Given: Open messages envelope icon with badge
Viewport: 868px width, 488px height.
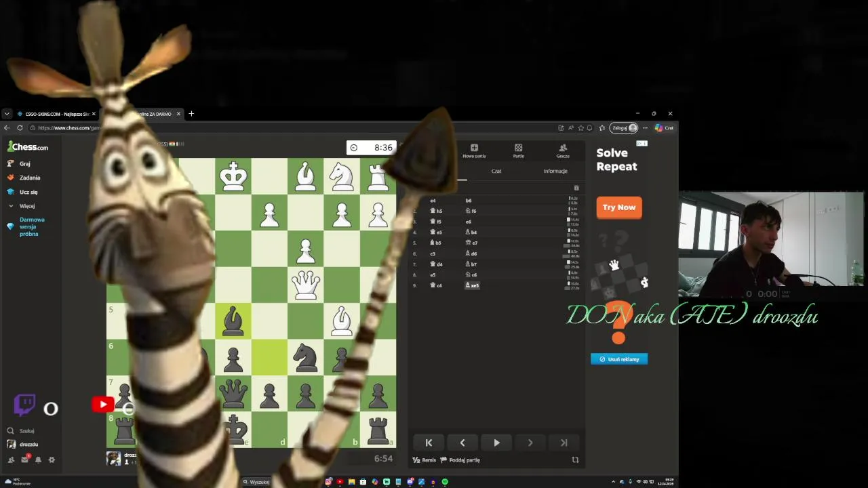Looking at the screenshot, I should 25,459.
